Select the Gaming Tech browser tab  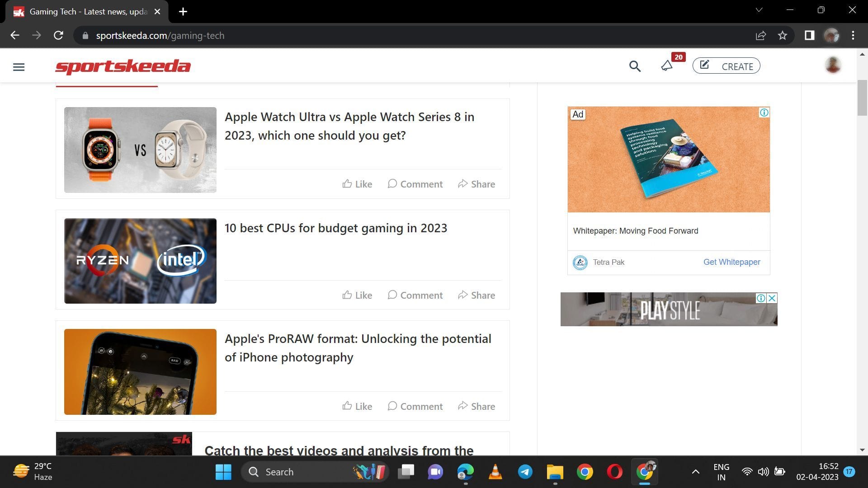click(x=86, y=11)
